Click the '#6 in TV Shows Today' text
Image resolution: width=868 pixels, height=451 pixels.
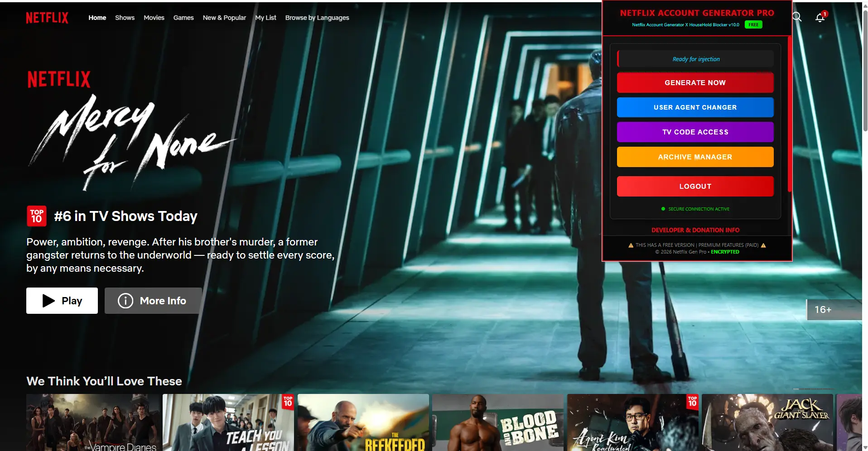(126, 216)
